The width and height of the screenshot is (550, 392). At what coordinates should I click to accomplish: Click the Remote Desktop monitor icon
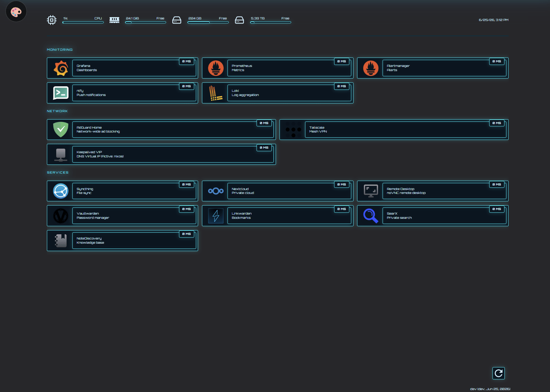(x=371, y=191)
